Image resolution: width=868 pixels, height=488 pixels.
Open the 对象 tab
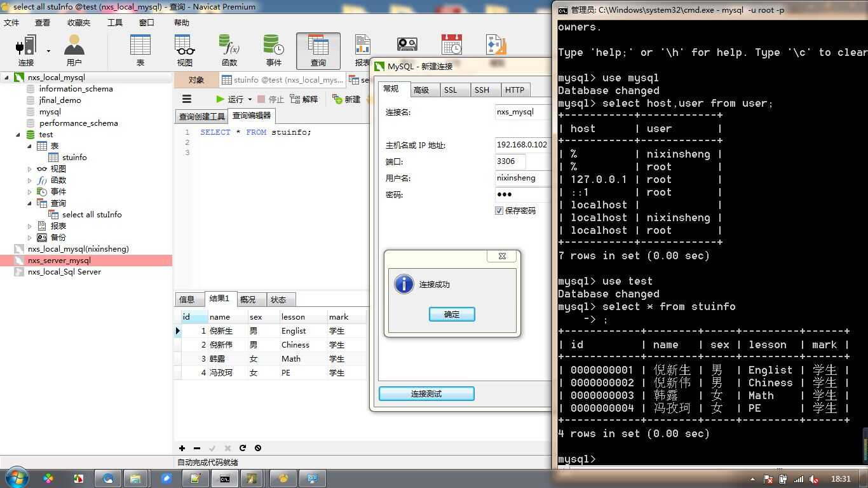(196, 80)
